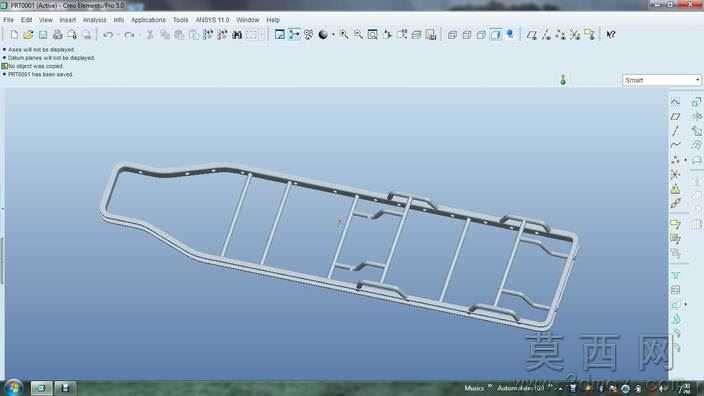Select 'Datum planes will not be displayed' message
The height and width of the screenshot is (396, 704).
click(51, 58)
